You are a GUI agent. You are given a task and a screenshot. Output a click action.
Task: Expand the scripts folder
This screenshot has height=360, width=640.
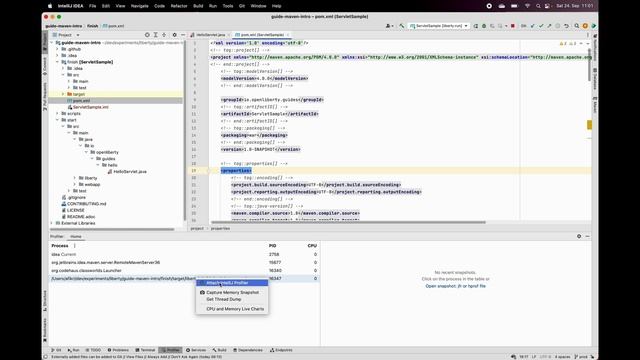(58, 113)
